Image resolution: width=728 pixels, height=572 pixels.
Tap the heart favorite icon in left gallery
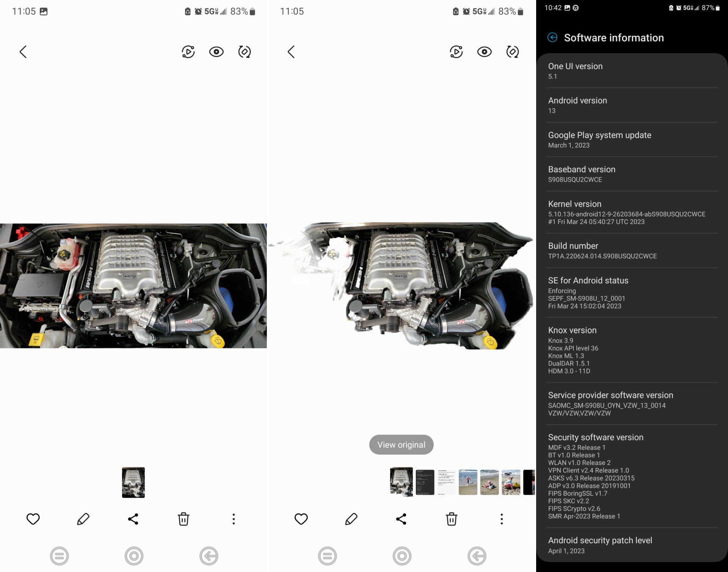click(33, 519)
